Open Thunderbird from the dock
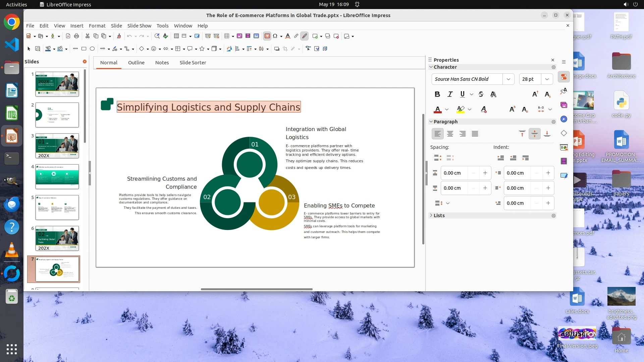Image resolution: width=644 pixels, height=362 pixels. pos(12,204)
